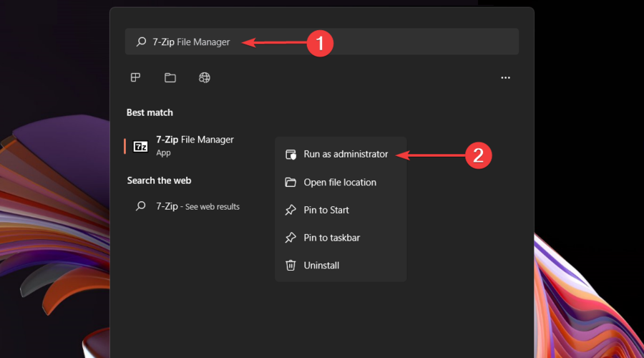Select Run as administrator
Image resolution: width=644 pixels, height=358 pixels.
pyautogui.click(x=346, y=154)
